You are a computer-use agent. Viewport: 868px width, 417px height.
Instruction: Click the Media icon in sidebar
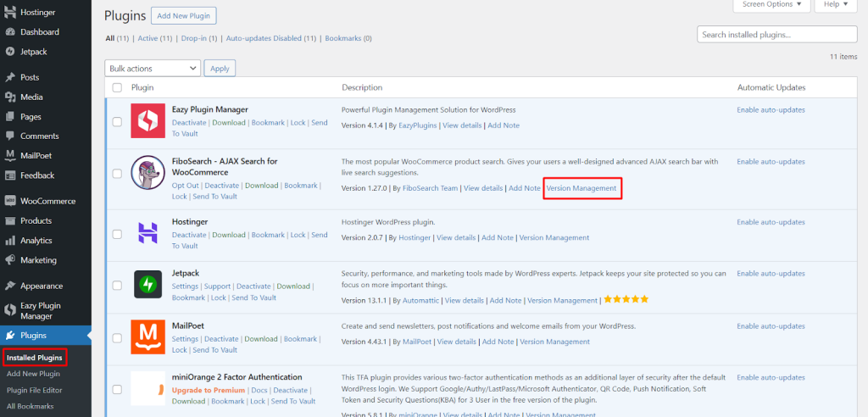(9, 97)
